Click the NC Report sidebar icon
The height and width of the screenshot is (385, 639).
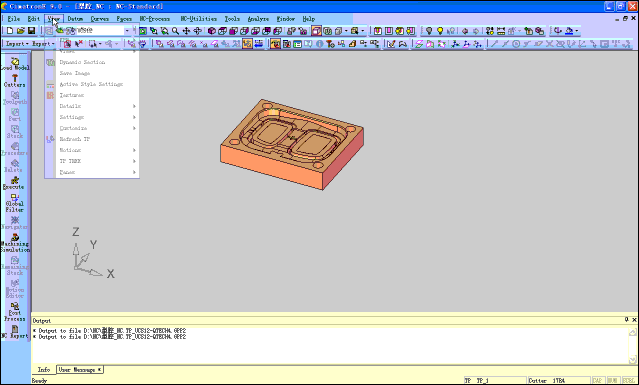coord(15,332)
